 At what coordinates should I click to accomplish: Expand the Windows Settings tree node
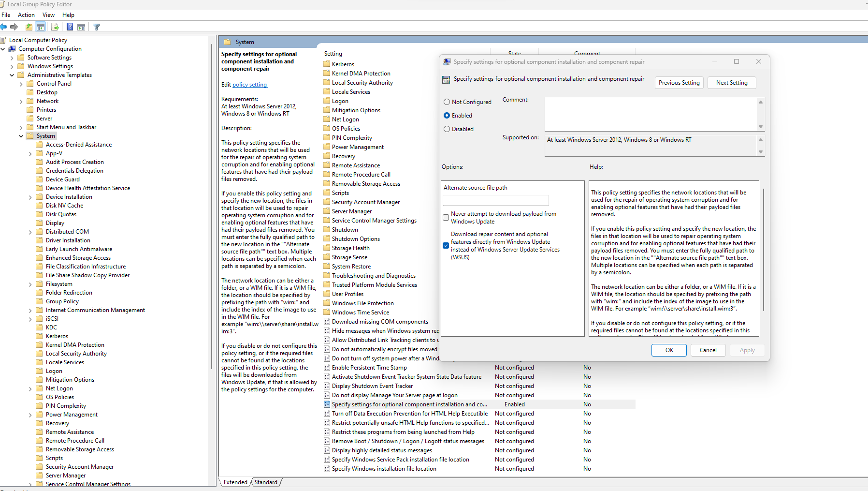pyautogui.click(x=12, y=67)
